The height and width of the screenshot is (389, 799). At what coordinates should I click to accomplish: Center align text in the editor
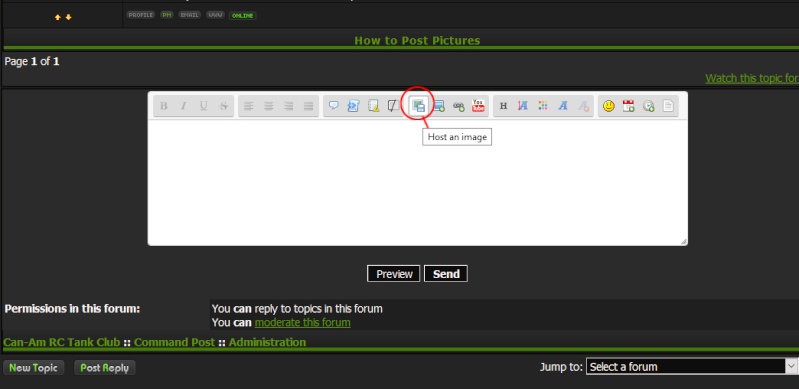269,106
